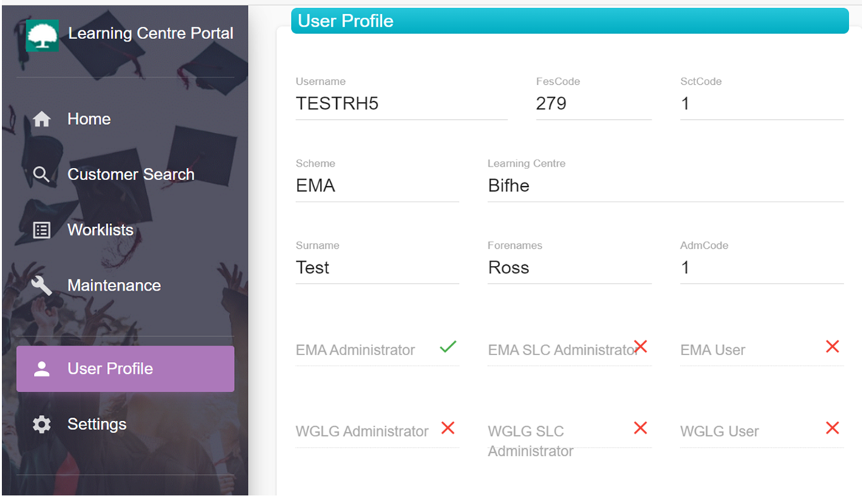Screen dimensions: 868x500
Task: Click the User Profile person icon
Action: click(41, 369)
